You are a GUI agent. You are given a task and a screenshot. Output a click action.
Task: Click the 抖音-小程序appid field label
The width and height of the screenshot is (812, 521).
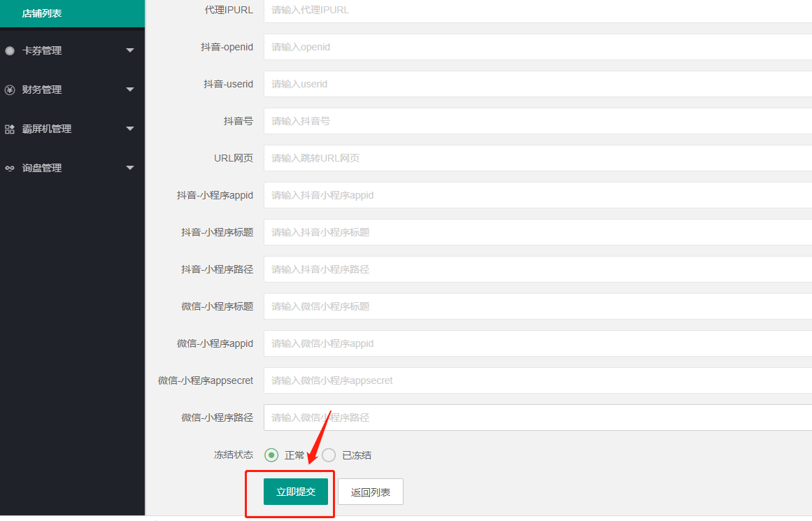[215, 195]
